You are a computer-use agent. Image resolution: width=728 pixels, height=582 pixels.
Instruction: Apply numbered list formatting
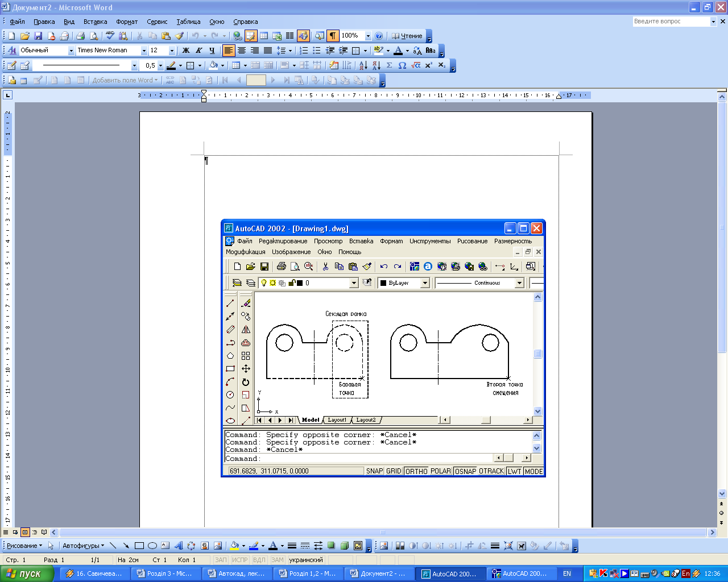(x=304, y=51)
